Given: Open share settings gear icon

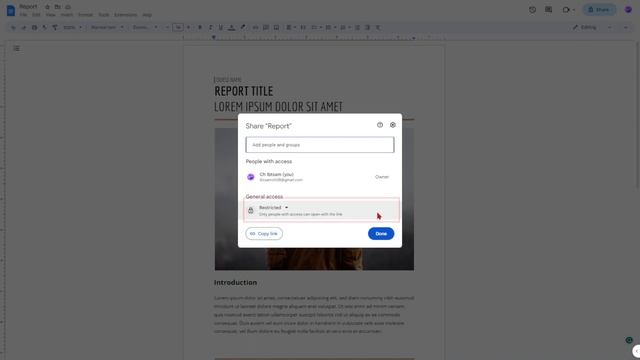Looking at the screenshot, I should 393,125.
